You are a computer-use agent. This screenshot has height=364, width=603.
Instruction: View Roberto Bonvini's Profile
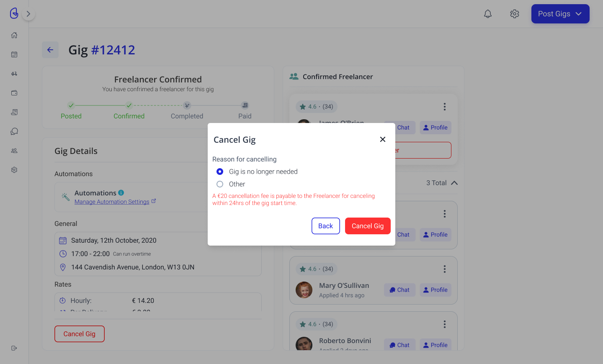(435, 345)
